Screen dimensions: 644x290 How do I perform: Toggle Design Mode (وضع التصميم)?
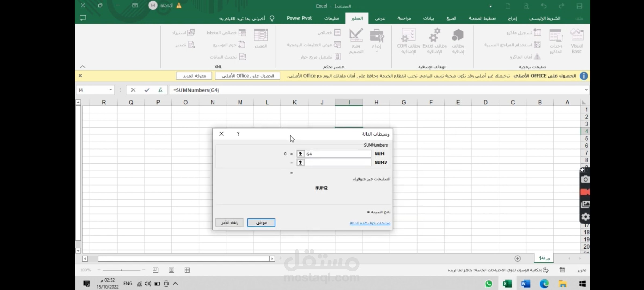click(x=356, y=41)
